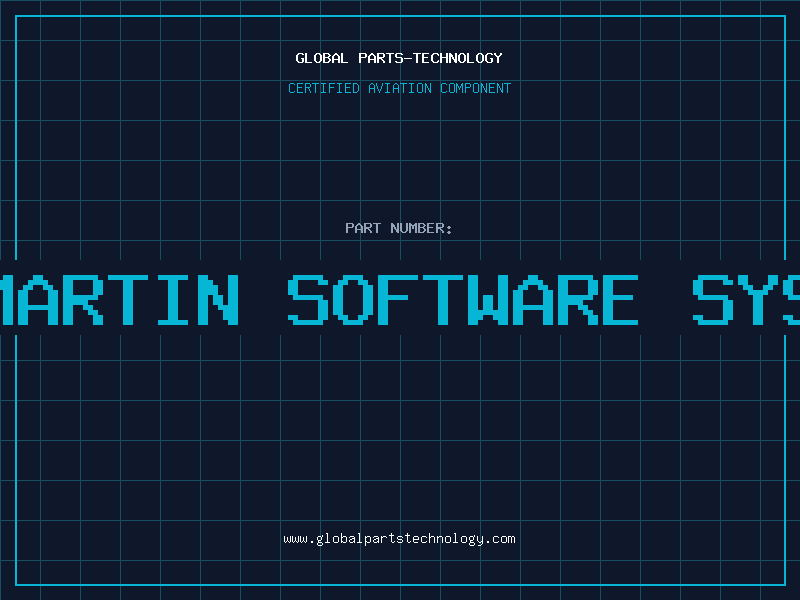Select the word GLOBAL in the header
The image size is (800, 600).
pyautogui.click(x=322, y=58)
